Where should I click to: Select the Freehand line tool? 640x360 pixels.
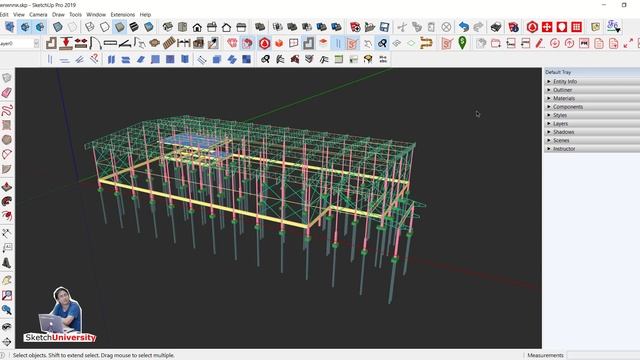pyautogui.click(x=7, y=109)
